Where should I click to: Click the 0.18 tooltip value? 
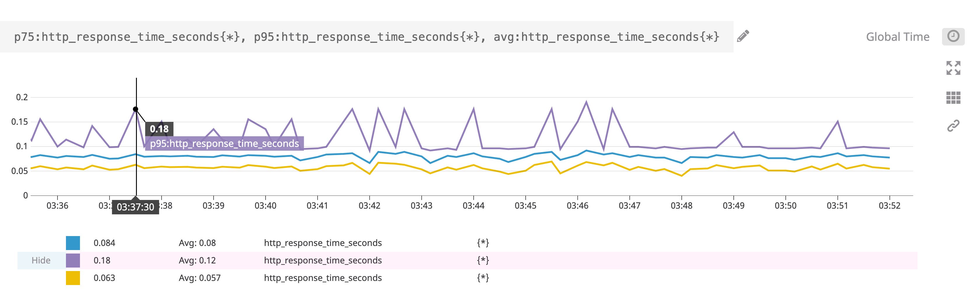(159, 129)
